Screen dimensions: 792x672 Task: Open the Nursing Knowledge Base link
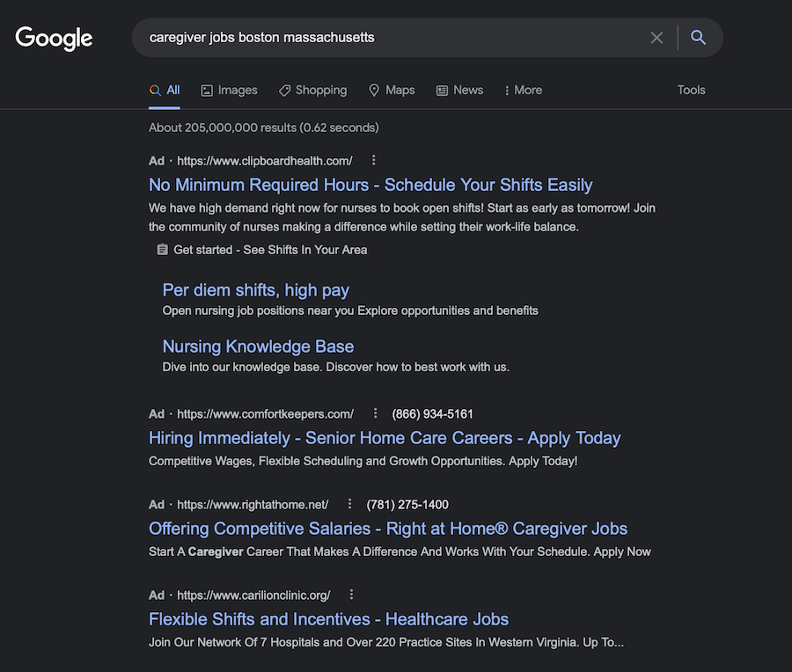tap(258, 347)
